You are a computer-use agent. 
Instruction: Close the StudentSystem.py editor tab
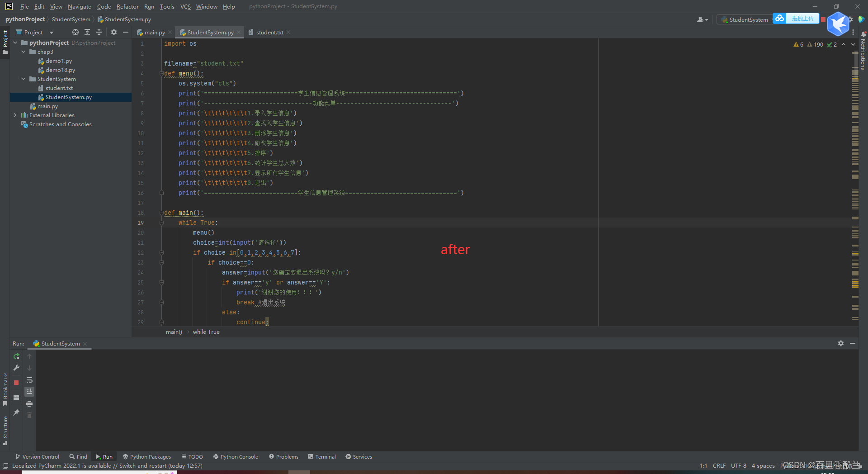click(x=239, y=33)
